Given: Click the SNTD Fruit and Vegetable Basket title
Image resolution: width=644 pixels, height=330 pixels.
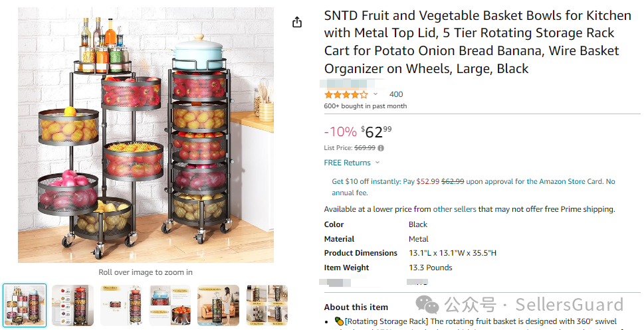Looking at the screenshot, I should coord(471,41).
